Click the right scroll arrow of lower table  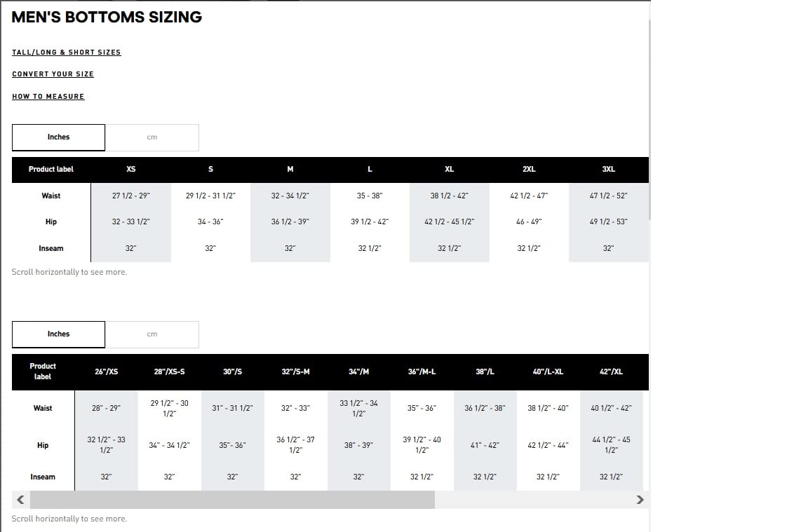[x=640, y=500]
